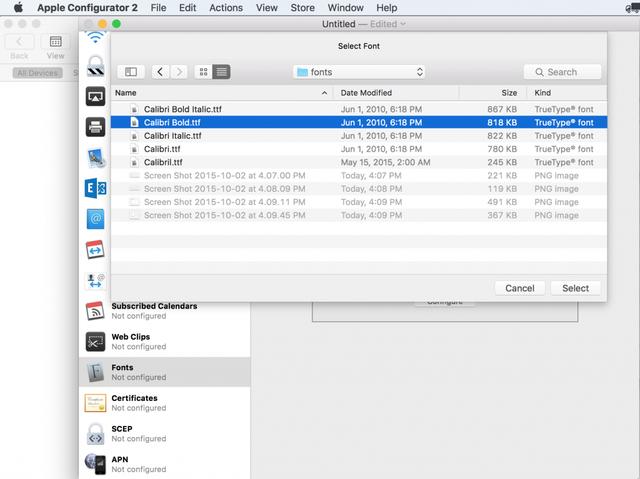Open the Help menu

click(387, 8)
